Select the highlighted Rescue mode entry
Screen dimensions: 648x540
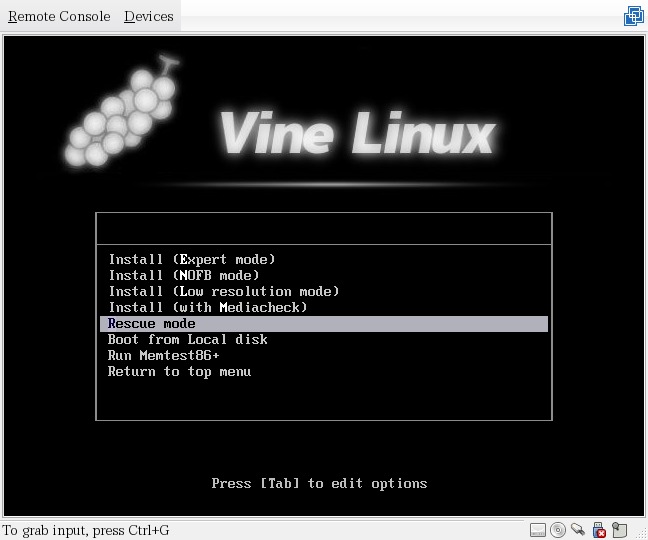324,324
